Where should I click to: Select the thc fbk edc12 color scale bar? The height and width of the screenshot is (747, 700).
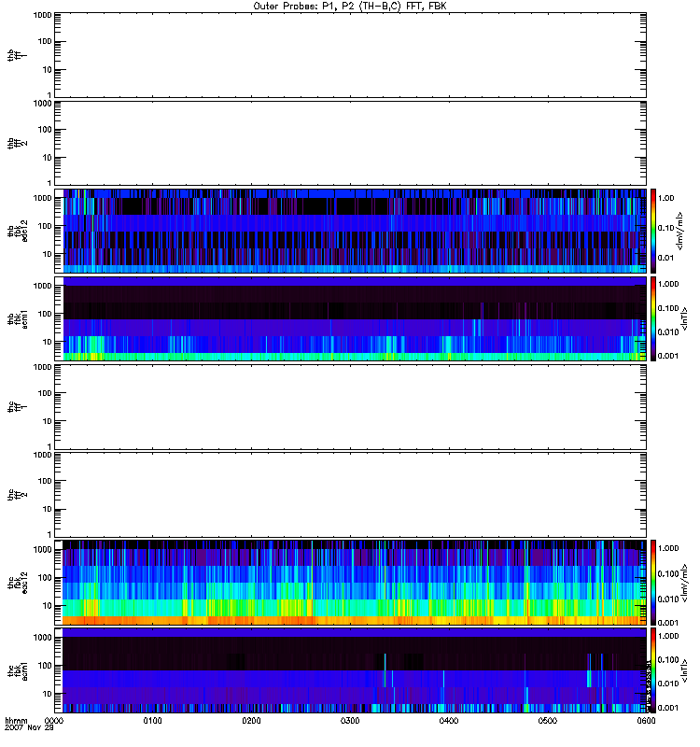tap(653, 582)
